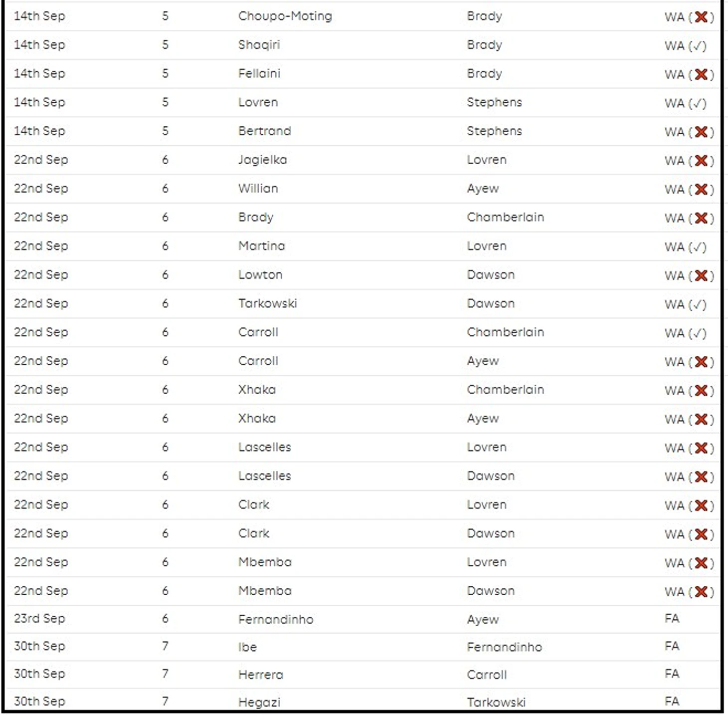Click the red X in Xhaka Chamberlain row
Image resolution: width=728 pixels, height=715 pixels.
pyautogui.click(x=701, y=391)
